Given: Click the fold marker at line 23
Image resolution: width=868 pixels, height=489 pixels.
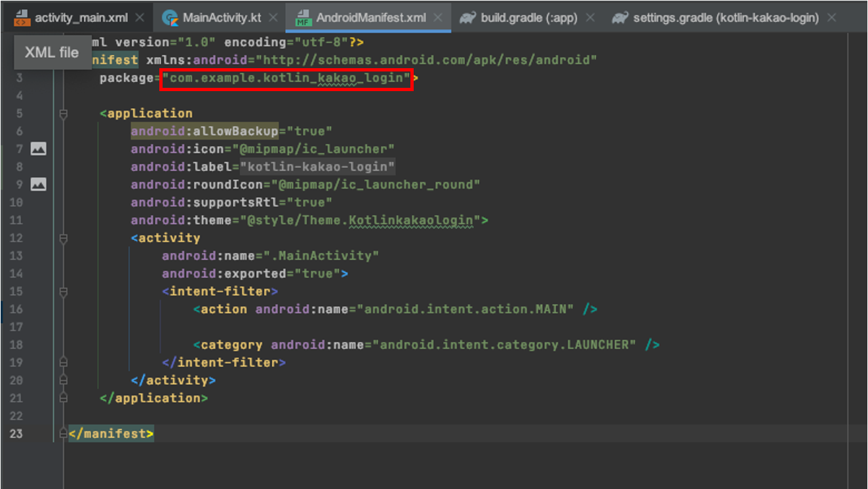Looking at the screenshot, I should (64, 433).
